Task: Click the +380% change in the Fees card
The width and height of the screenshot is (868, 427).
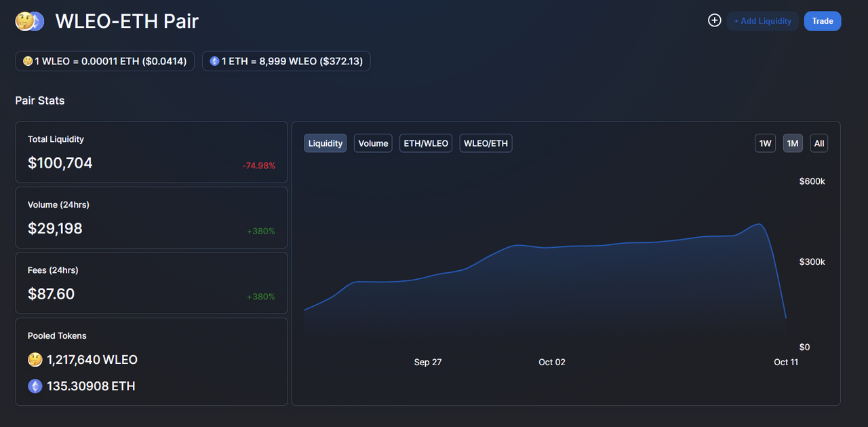Action: [x=261, y=297]
